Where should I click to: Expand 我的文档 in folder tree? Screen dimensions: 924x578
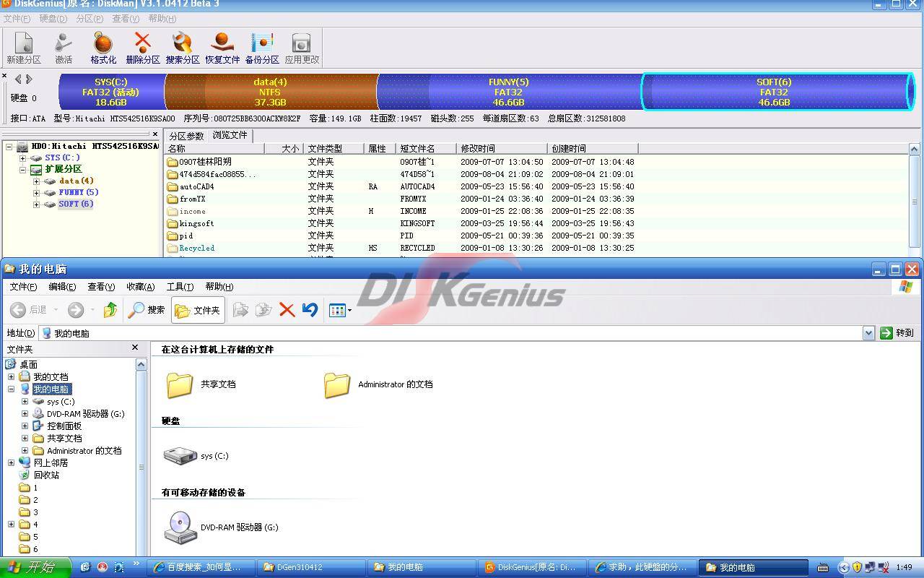click(x=11, y=376)
